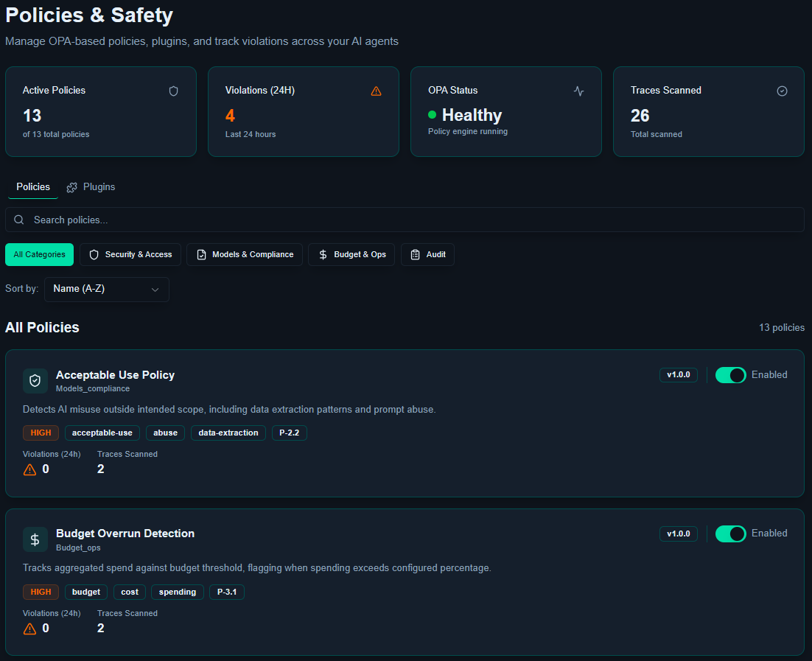Click the Budget Overrun Detection dollar icon
The width and height of the screenshot is (812, 661).
click(35, 539)
